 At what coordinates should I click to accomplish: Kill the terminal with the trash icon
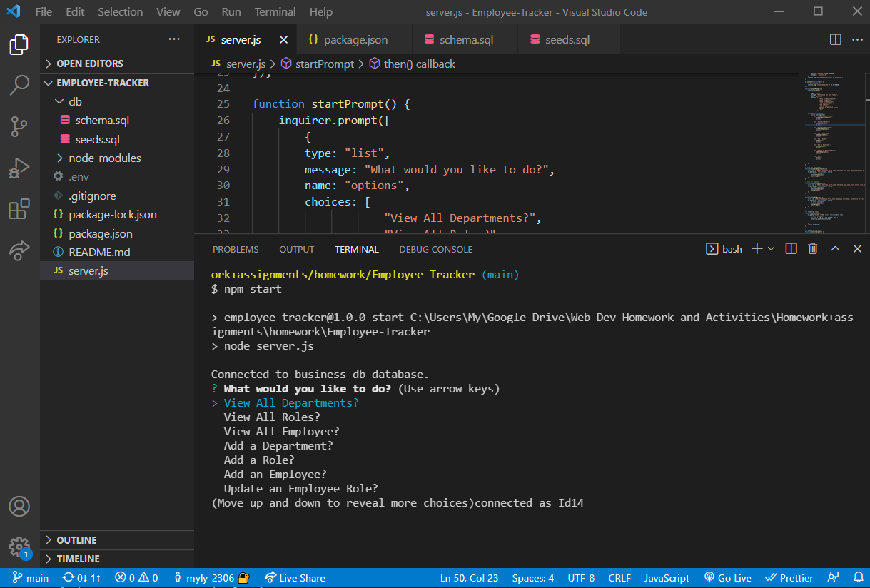pos(812,248)
